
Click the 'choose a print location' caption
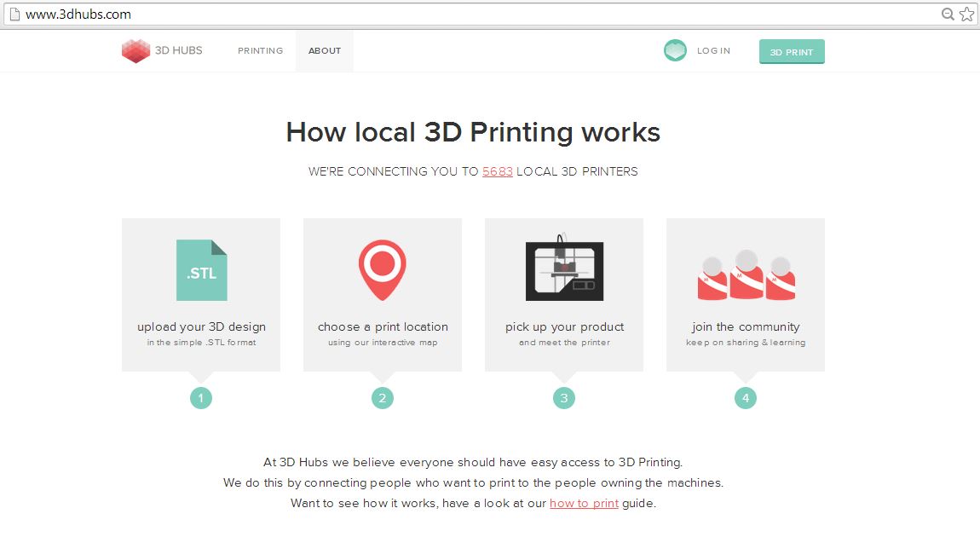coord(383,326)
